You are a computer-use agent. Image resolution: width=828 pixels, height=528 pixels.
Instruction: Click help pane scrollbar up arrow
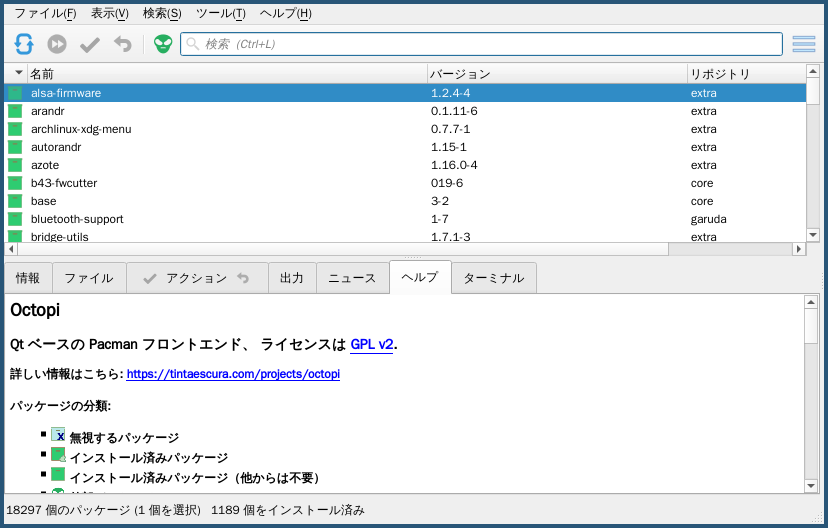pos(811,302)
